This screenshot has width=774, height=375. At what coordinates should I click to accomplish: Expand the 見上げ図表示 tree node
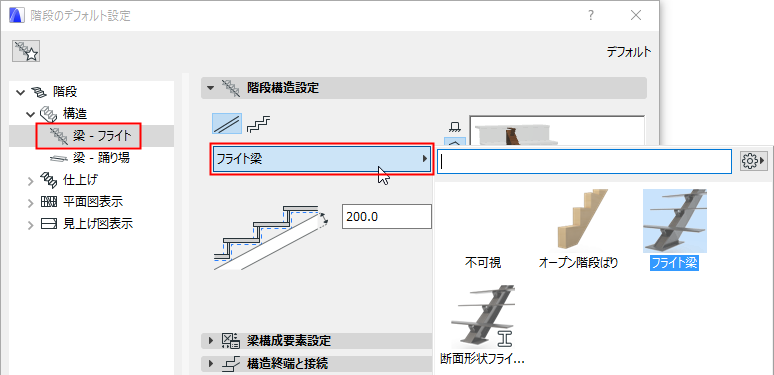click(32, 225)
